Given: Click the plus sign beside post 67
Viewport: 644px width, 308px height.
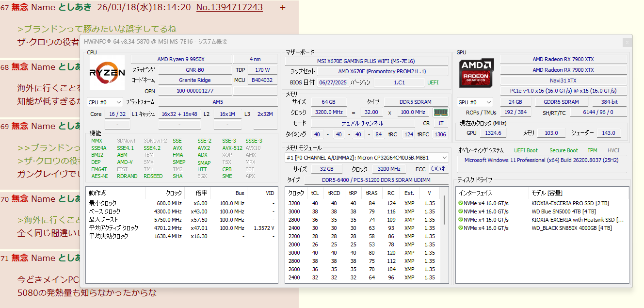Looking at the screenshot, I should pos(283,7).
